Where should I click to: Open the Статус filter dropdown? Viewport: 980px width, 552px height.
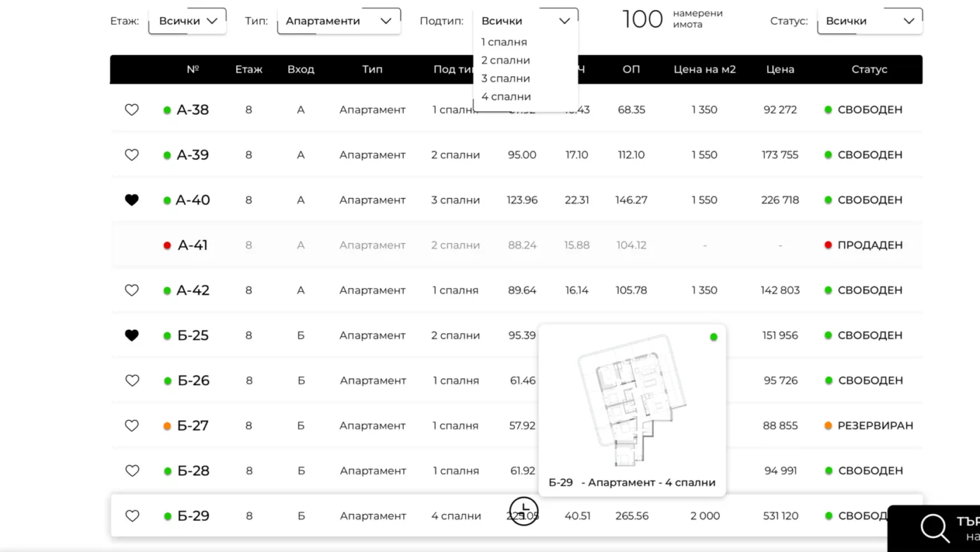click(x=869, y=21)
